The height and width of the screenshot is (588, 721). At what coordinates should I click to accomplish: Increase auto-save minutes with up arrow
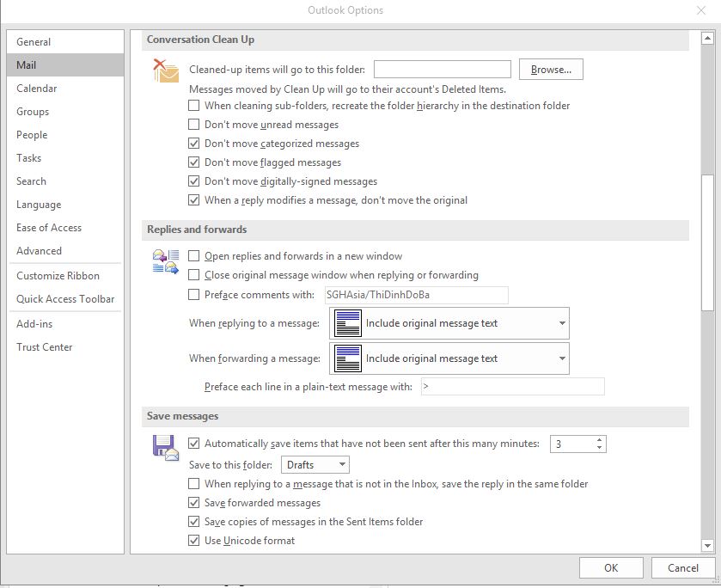pos(599,440)
